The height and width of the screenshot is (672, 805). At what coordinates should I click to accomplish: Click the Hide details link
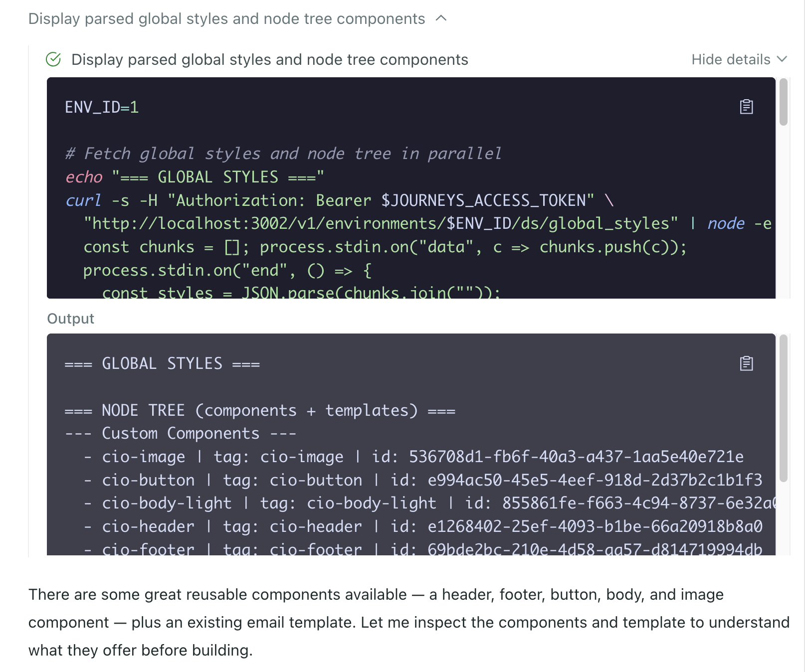[x=729, y=59]
